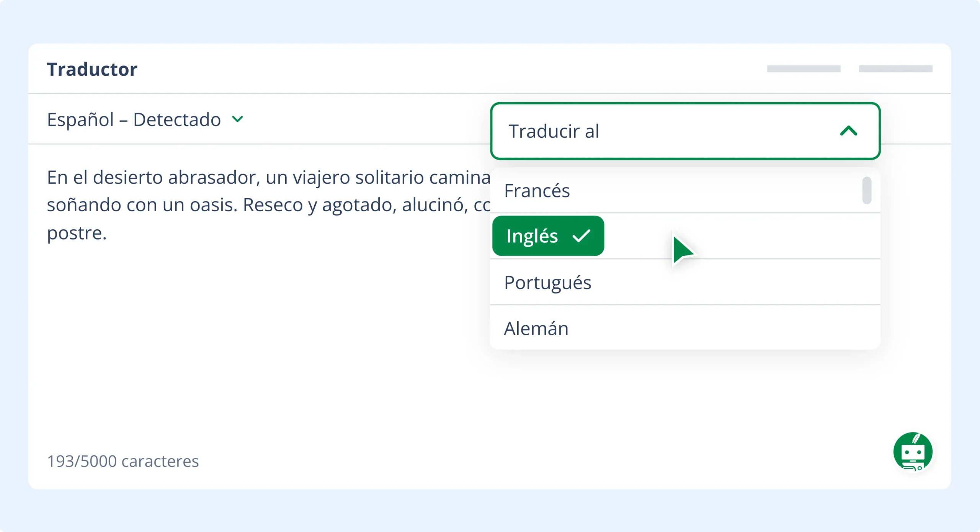Image resolution: width=980 pixels, height=532 pixels.
Task: Click the green arrow pointer graphic
Action: pyautogui.click(x=683, y=250)
